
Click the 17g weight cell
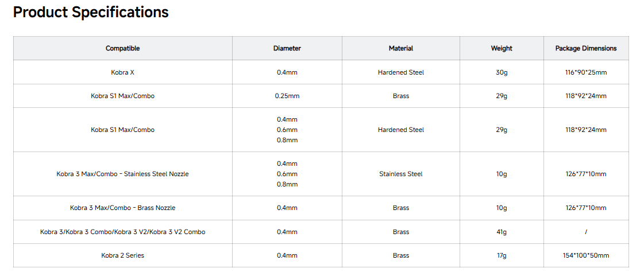(x=502, y=255)
